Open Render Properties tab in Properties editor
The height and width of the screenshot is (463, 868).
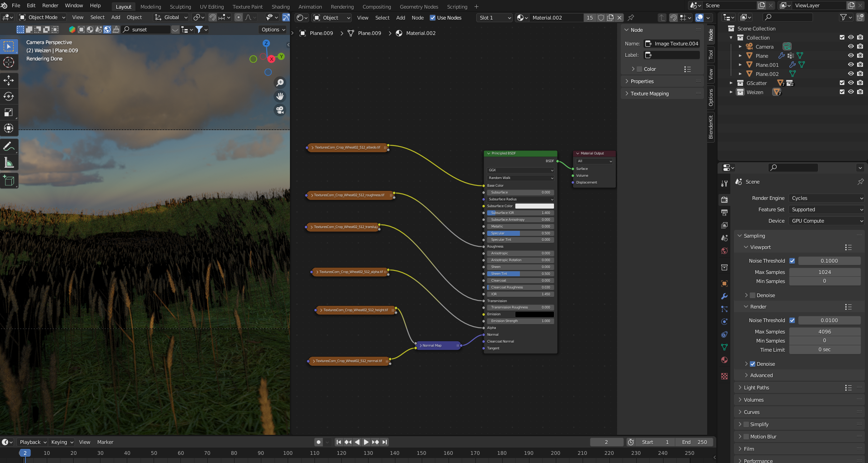(x=724, y=199)
